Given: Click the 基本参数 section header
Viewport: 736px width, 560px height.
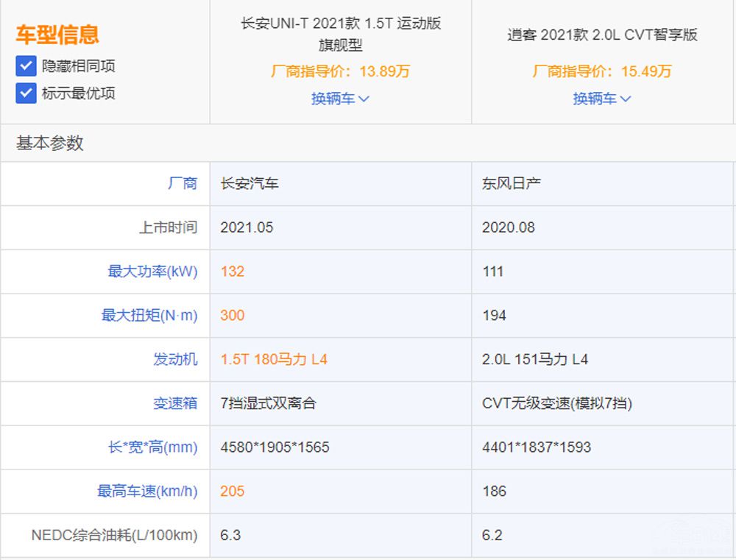Looking at the screenshot, I should pos(50,143).
